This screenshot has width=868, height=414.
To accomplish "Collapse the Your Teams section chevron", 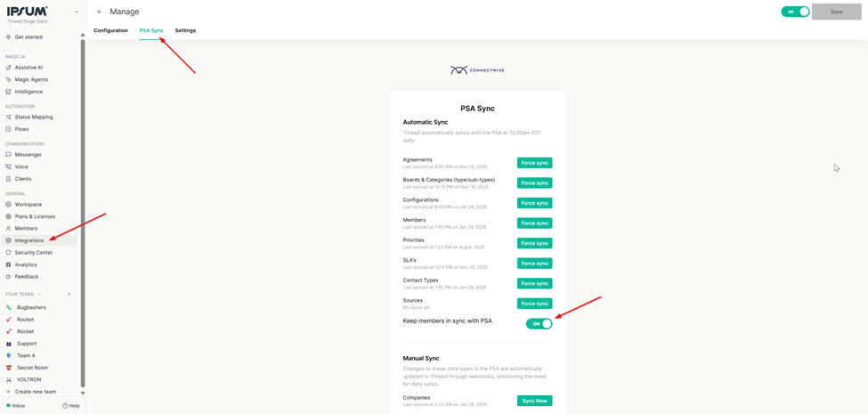I will coord(39,295).
